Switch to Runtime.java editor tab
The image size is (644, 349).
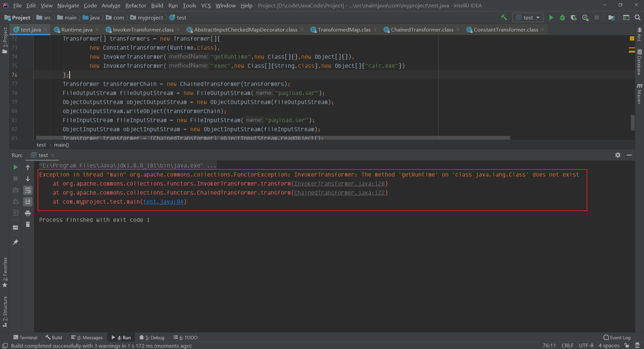tap(77, 30)
